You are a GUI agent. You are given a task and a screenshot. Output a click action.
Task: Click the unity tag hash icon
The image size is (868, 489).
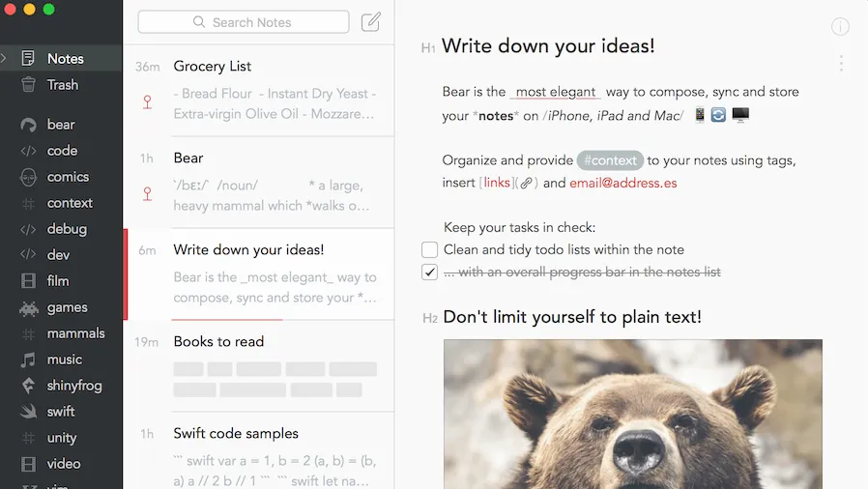28,438
